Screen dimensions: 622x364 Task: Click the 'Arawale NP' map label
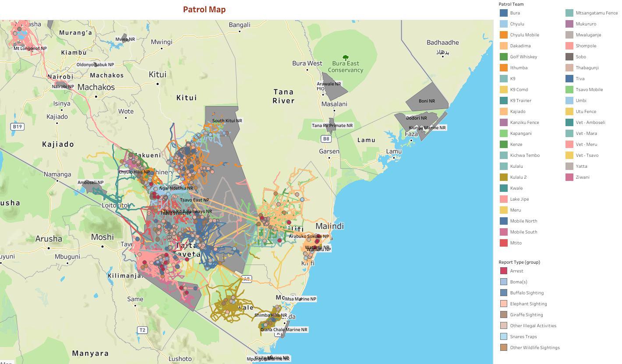pos(329,84)
